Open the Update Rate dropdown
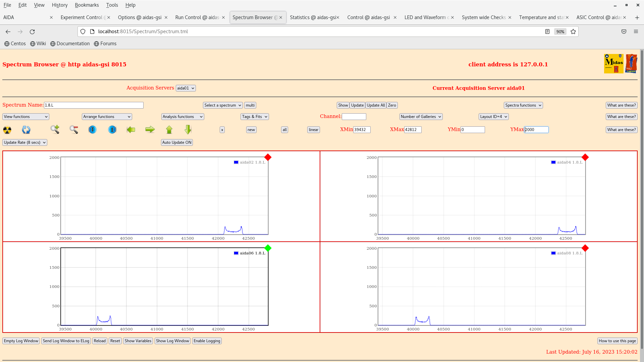The image size is (644, 362). [x=25, y=142]
